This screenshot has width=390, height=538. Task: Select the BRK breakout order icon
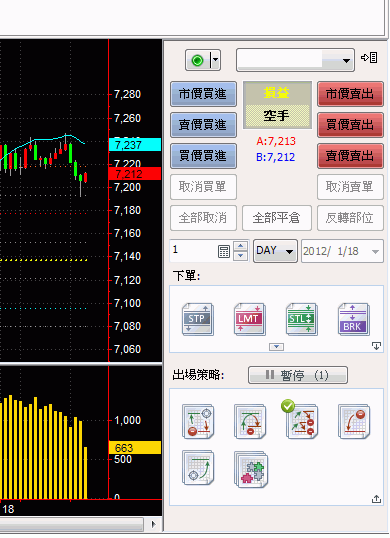pyautogui.click(x=354, y=319)
